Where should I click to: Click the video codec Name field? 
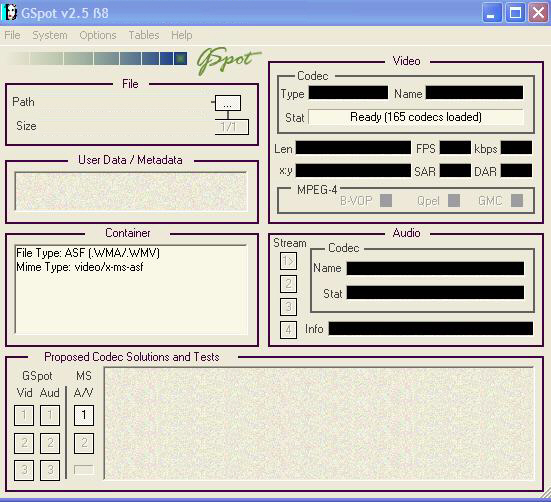coord(474,93)
